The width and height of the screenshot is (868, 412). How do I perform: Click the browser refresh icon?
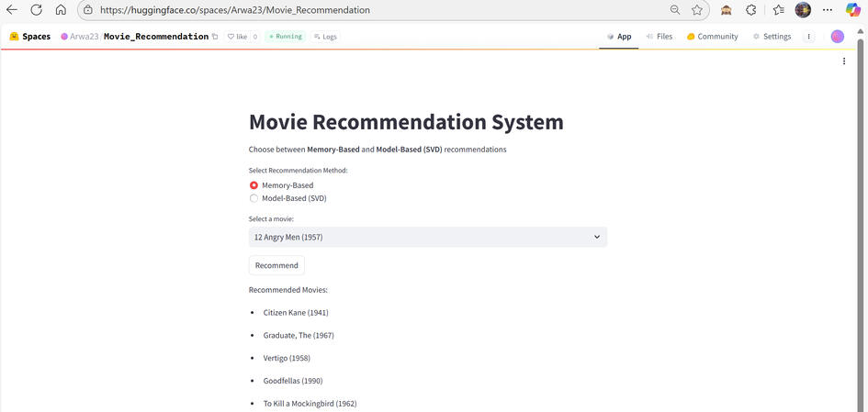point(36,10)
